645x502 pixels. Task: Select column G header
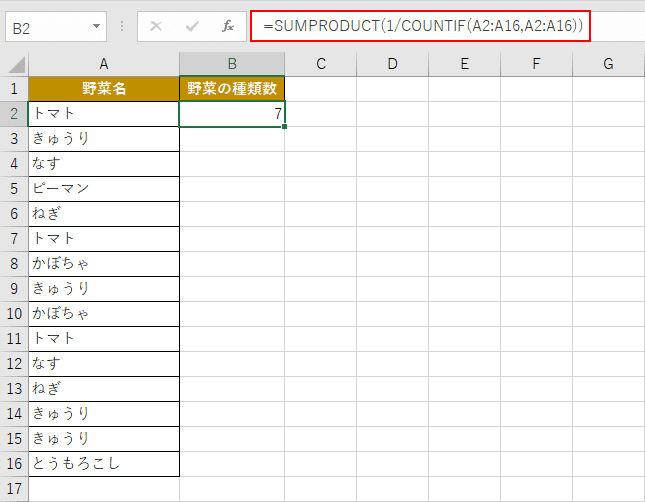click(608, 64)
